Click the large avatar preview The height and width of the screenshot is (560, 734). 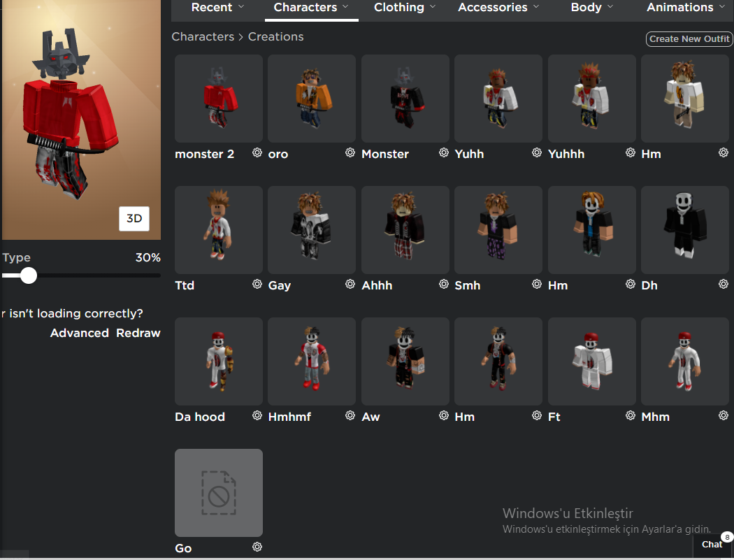[82, 120]
